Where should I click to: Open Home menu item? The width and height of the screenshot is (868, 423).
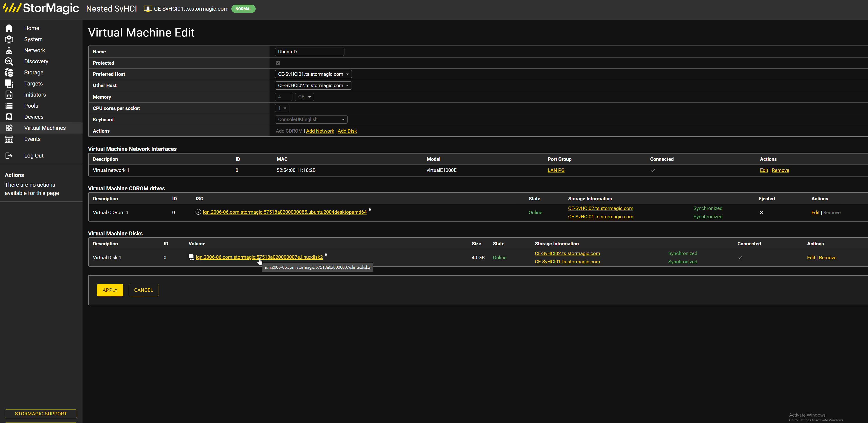[x=32, y=28]
